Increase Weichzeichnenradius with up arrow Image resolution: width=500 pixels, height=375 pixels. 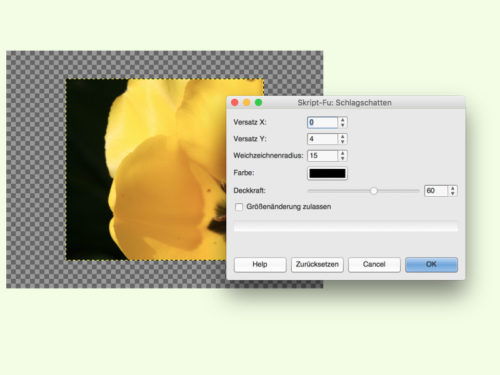click(x=343, y=153)
